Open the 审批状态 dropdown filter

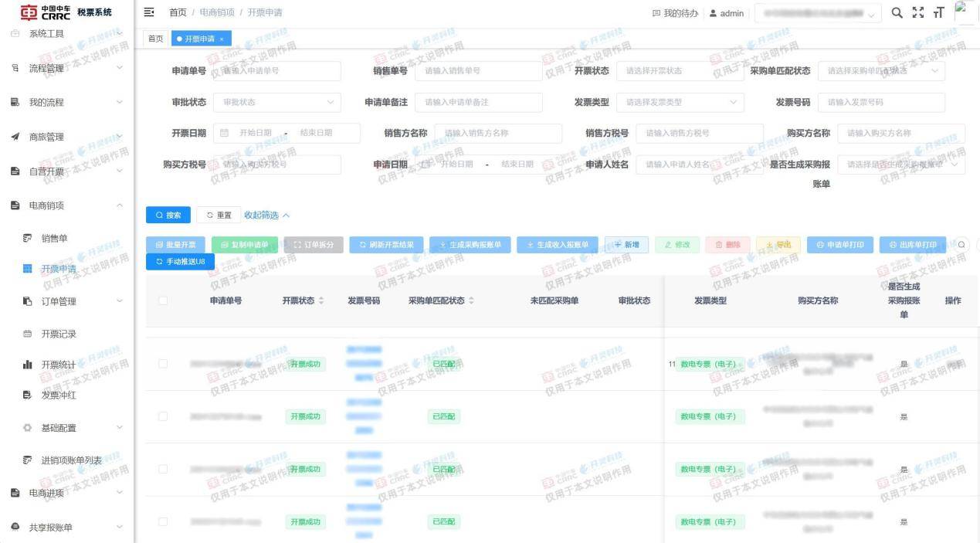(x=276, y=102)
